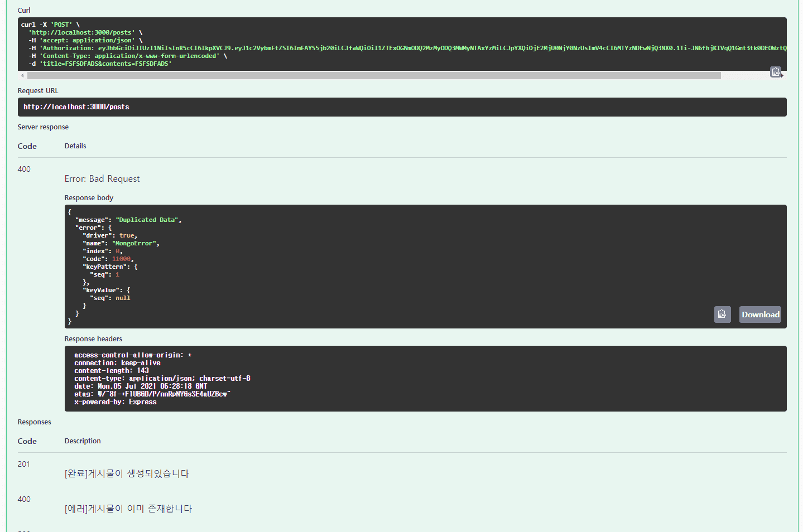Download the response body
The width and height of the screenshot is (803, 532).
point(760,315)
